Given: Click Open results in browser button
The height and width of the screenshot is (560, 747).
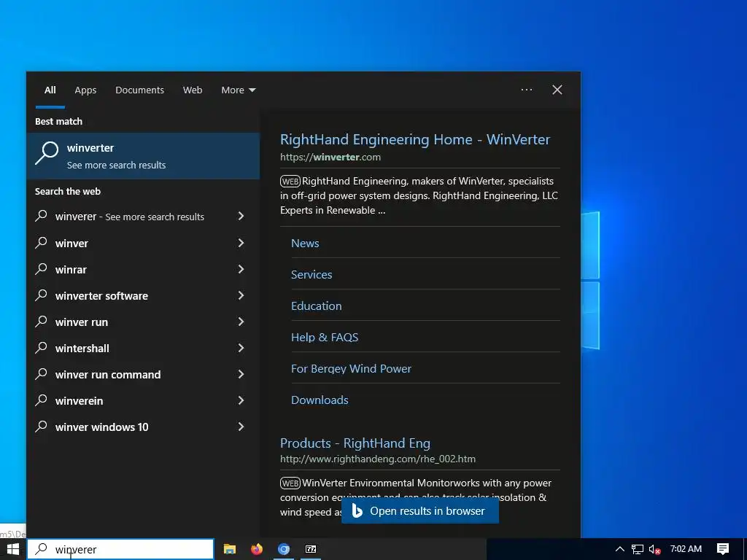Looking at the screenshot, I should (x=420, y=511).
